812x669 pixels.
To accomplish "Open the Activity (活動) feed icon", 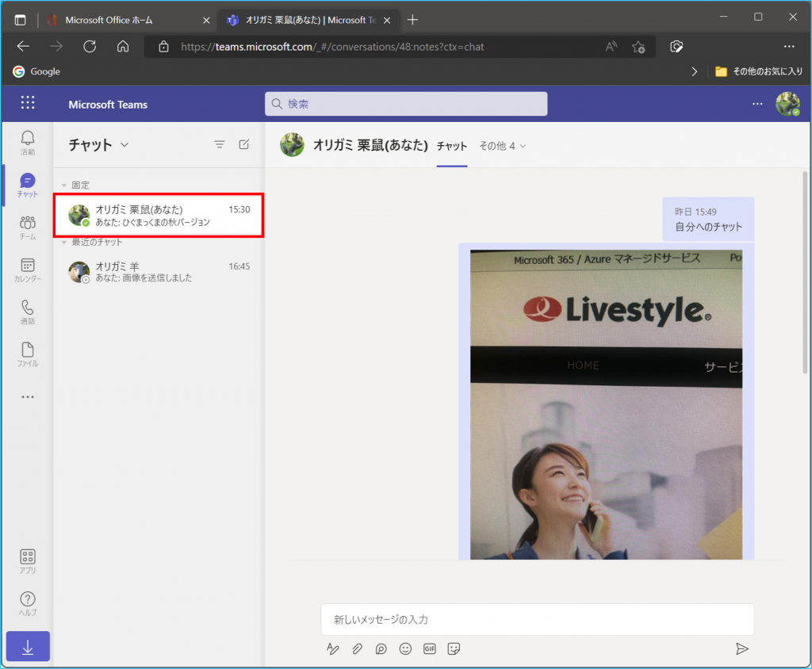I will click(x=28, y=143).
